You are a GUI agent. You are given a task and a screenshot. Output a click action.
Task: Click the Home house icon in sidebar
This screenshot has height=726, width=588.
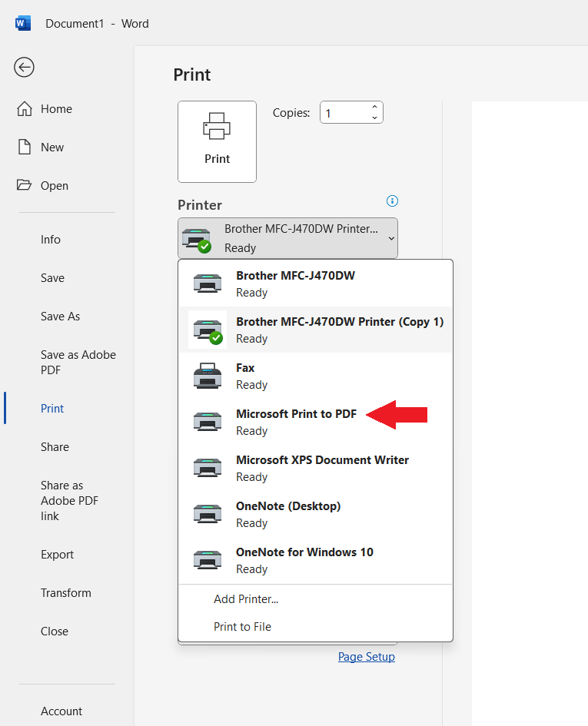click(25, 109)
